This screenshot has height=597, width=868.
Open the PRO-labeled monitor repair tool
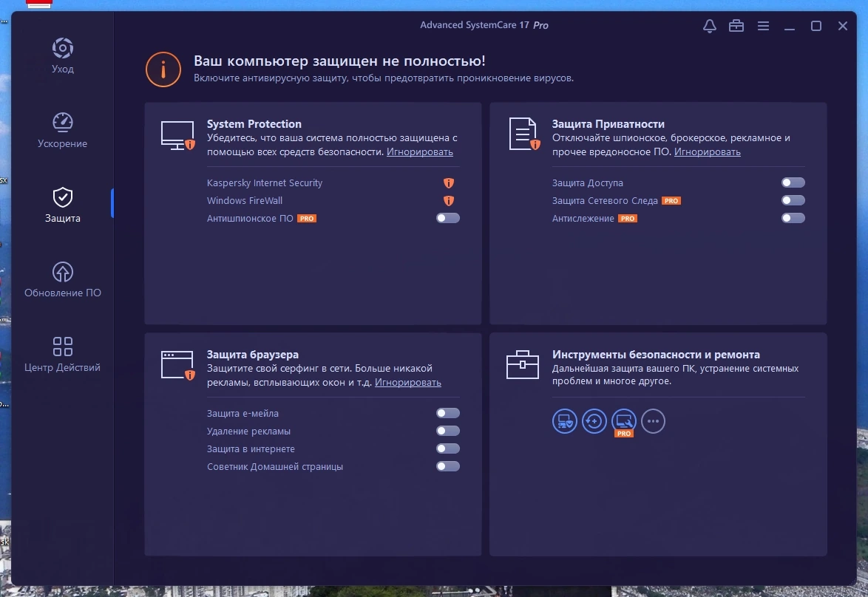coord(624,422)
